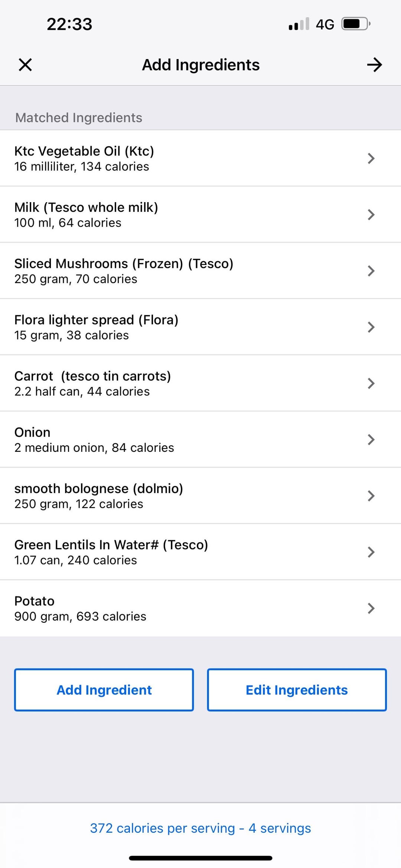The image size is (401, 868).
Task: Tap the Add Ingredients title
Action: pos(200,65)
